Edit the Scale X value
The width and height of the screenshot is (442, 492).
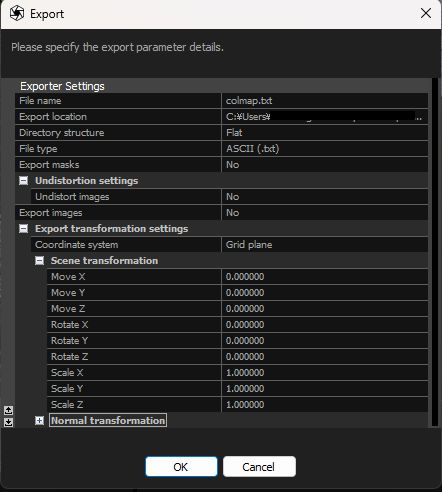(325, 373)
